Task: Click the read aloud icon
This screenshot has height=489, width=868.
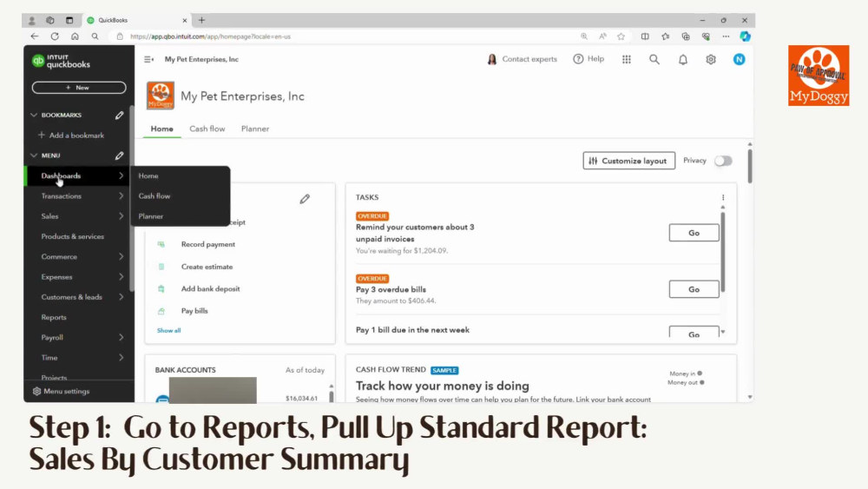Action: pos(603,36)
